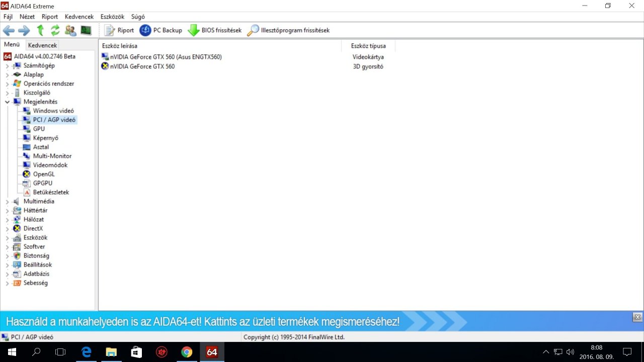Open the users management toolbar icon
Image resolution: width=644 pixels, height=362 pixels.
pyautogui.click(x=70, y=30)
